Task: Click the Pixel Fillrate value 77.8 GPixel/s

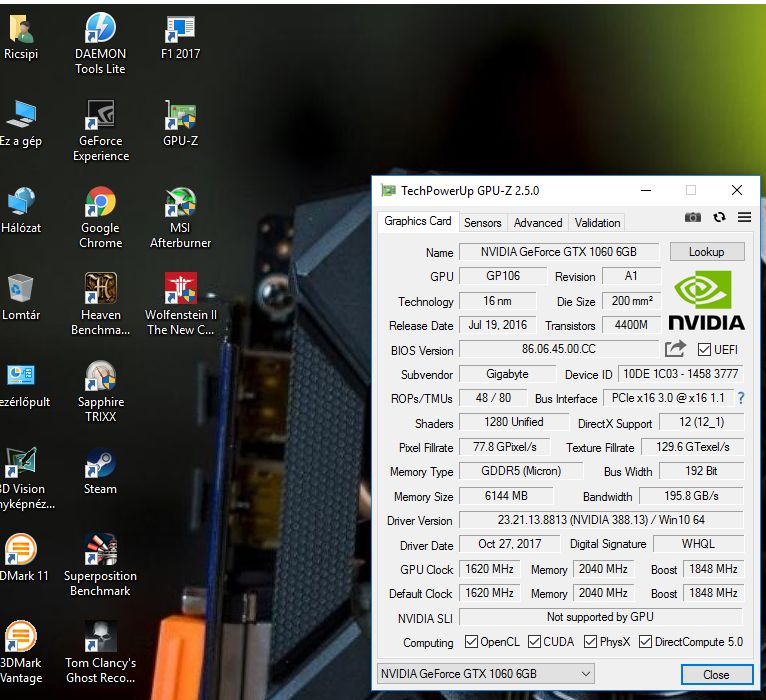Action: 504,447
